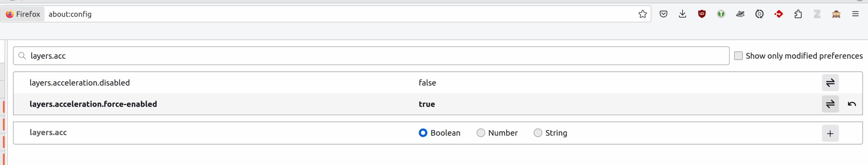Open the monkey face extension icon
The height and width of the screenshot is (165, 868).
[836, 14]
